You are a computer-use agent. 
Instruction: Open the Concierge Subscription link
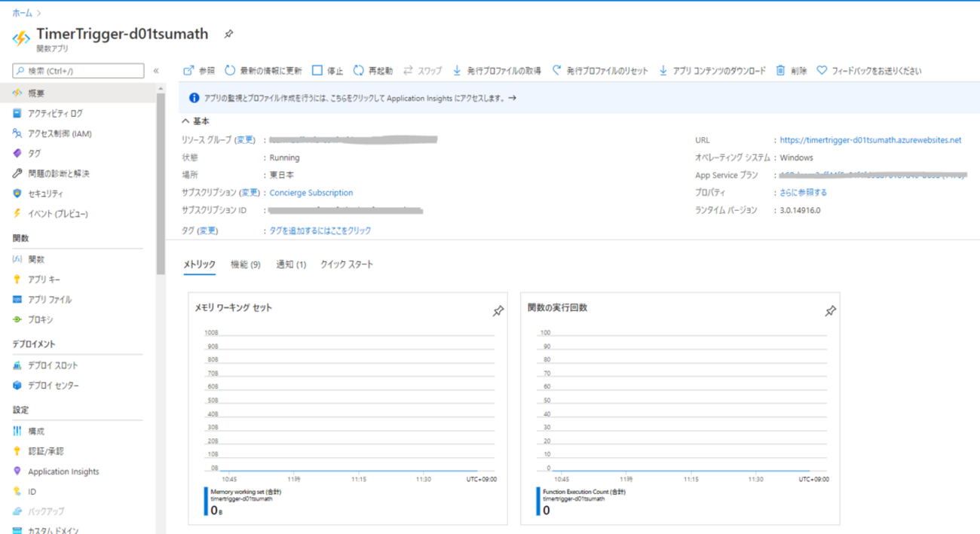[311, 193]
